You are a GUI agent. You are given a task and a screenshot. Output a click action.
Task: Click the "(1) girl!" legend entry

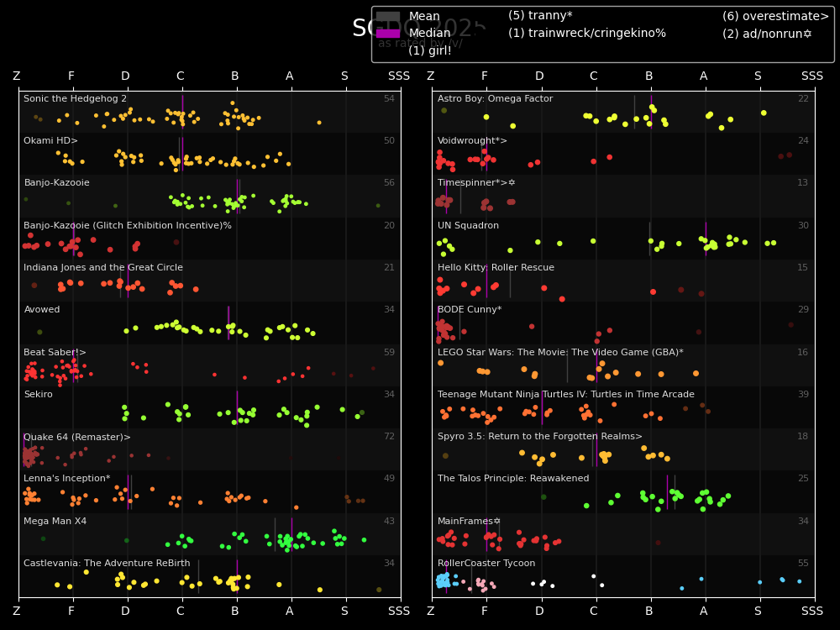pyautogui.click(x=429, y=50)
